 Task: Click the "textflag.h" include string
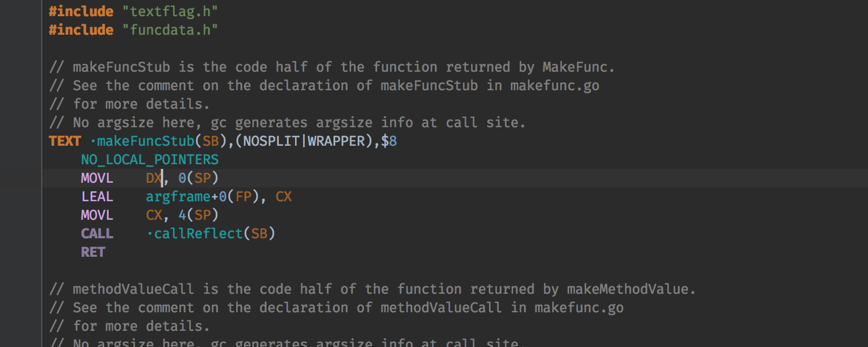coord(170,11)
